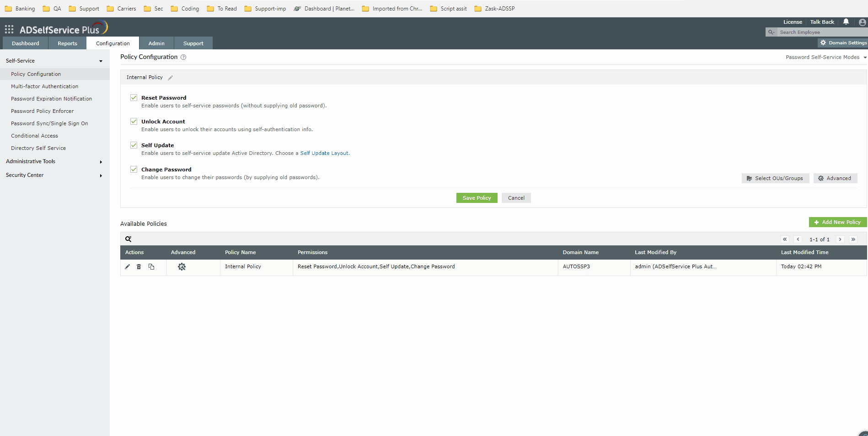Delete the Internal Policy with the trash icon

point(139,266)
